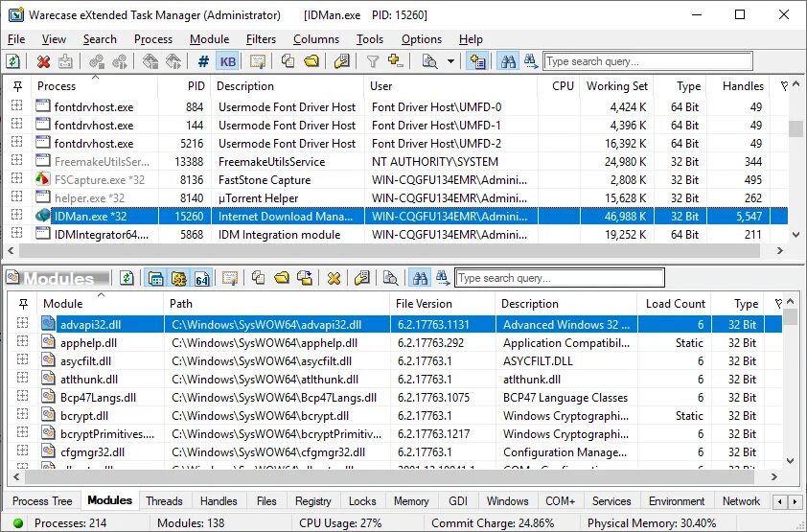Toggle the binoculars find icon in the Modules toolbar

point(420,278)
